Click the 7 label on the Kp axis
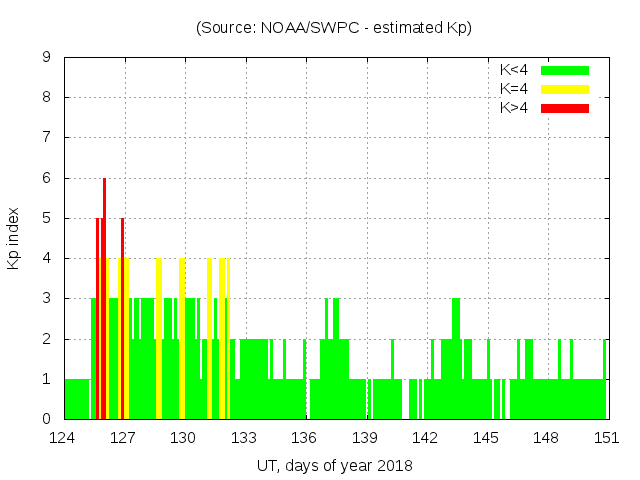 pyautogui.click(x=46, y=138)
